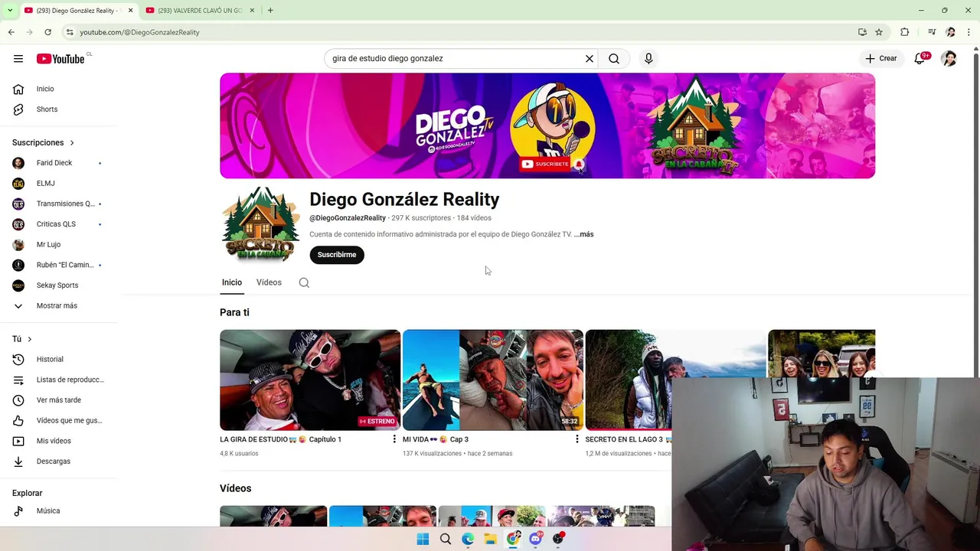This screenshot has width=980, height=551.
Task: Open the tab search dropdown in Chrome
Action: (9, 10)
